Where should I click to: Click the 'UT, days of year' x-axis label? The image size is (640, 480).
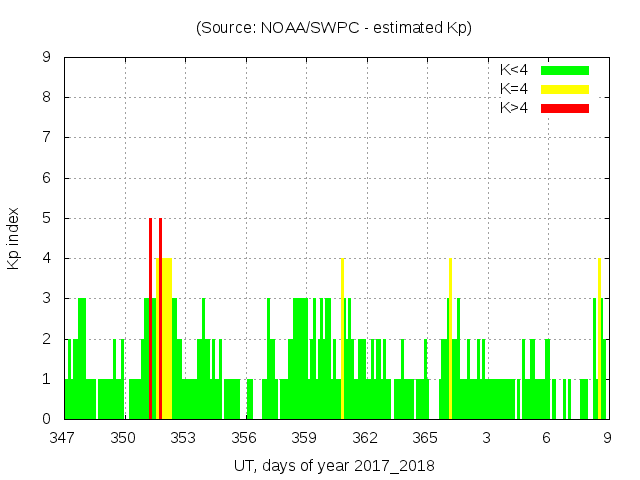[x=334, y=465]
